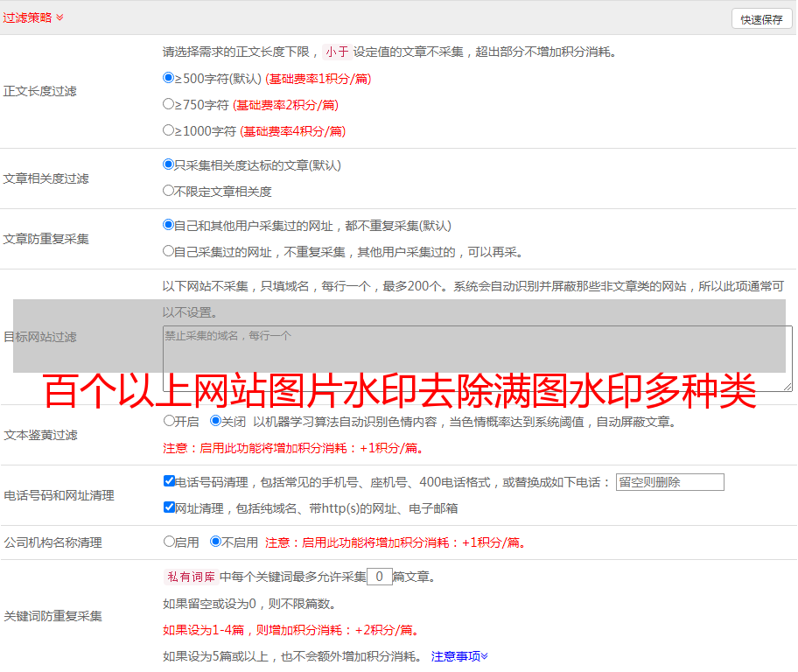Select ≥500字符 default length option
This screenshot has height=672, width=798.
169,78
